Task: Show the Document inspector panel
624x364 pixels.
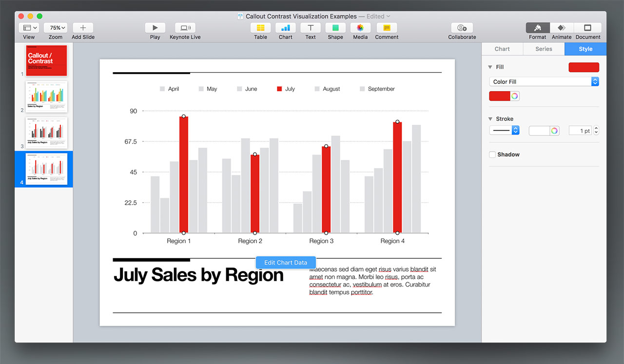Action: tap(588, 28)
